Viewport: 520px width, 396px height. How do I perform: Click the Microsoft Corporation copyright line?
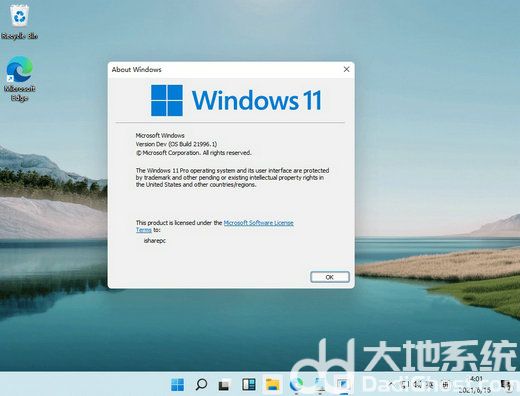coord(193,153)
